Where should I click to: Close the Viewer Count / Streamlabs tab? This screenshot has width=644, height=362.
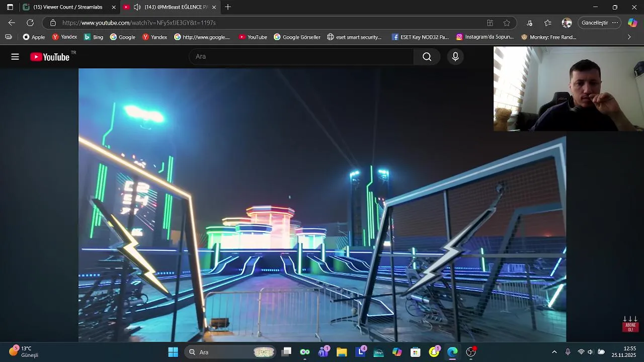(114, 7)
